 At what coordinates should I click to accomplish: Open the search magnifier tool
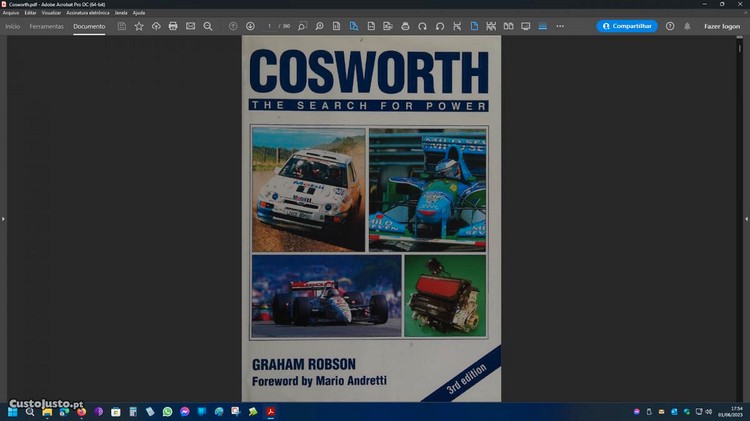click(x=207, y=26)
